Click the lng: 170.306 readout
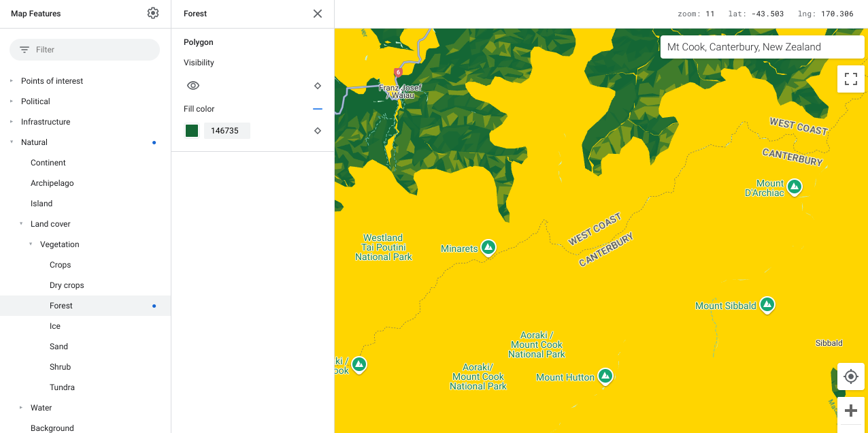The height and width of the screenshot is (433, 868). tap(825, 14)
